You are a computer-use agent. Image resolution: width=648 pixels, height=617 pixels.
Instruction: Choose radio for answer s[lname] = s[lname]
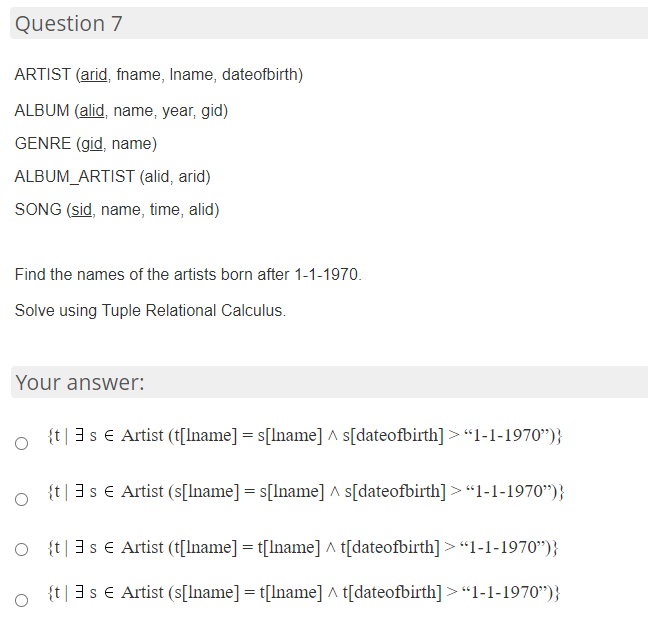point(21,499)
